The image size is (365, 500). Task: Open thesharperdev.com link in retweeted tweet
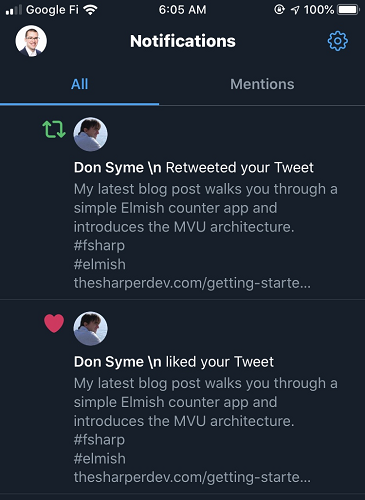(192, 283)
